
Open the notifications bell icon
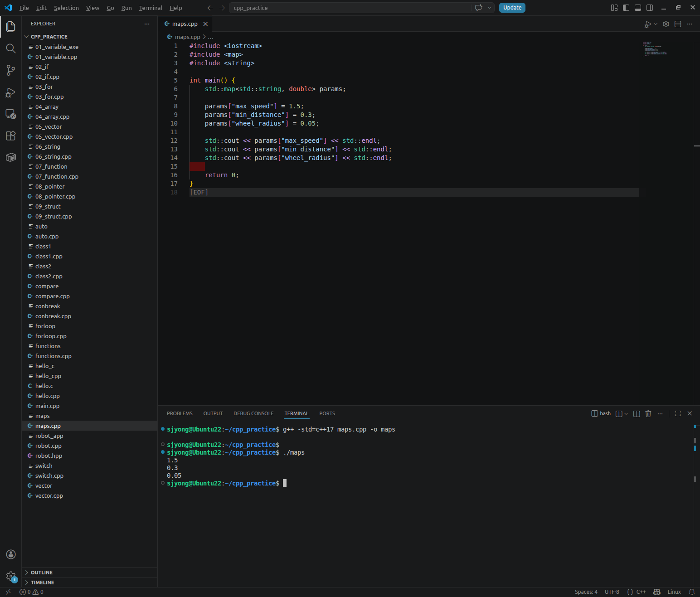692,592
